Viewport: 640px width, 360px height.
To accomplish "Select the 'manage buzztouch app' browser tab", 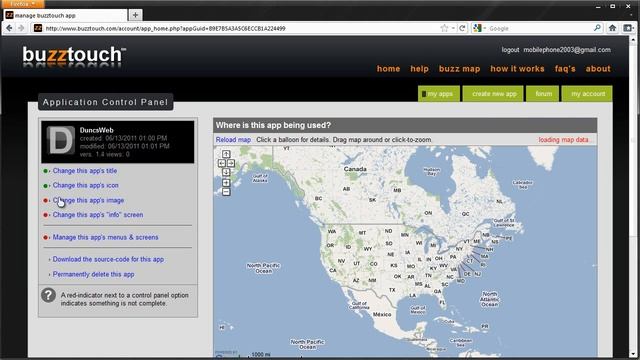I will (x=65, y=15).
